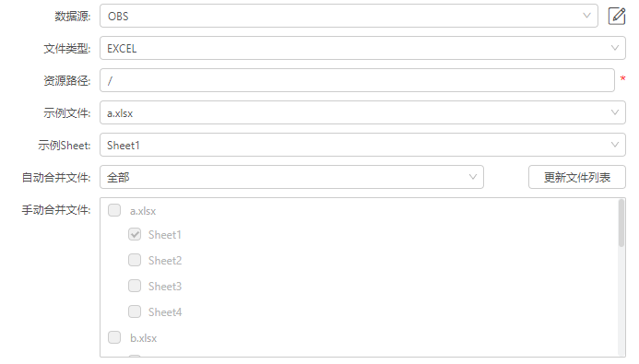Check the Sheet2 checkbox
Viewport: 639px width, 364px height.
(x=135, y=260)
